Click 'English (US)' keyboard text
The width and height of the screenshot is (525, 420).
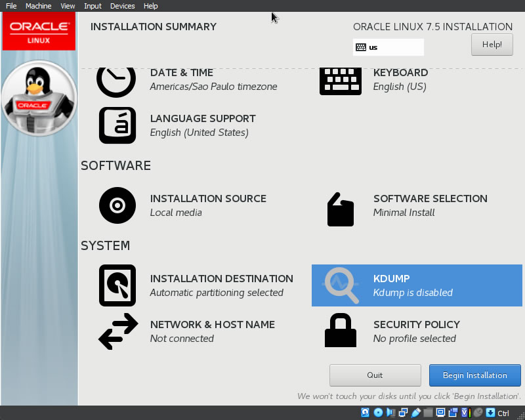coord(400,87)
